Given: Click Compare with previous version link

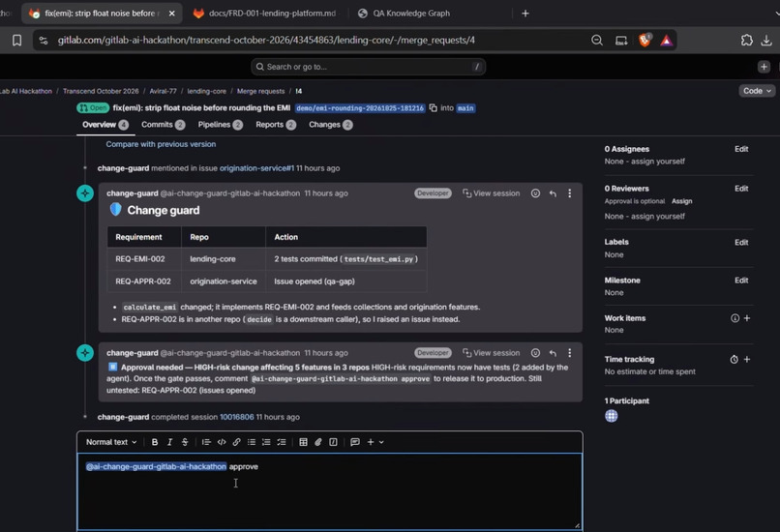Looking at the screenshot, I should (x=161, y=144).
